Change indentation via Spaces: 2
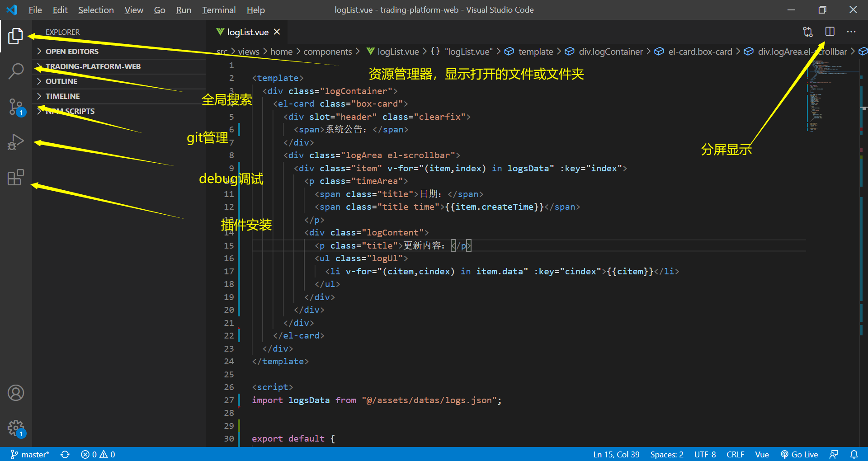The width and height of the screenshot is (868, 461). pyautogui.click(x=667, y=454)
